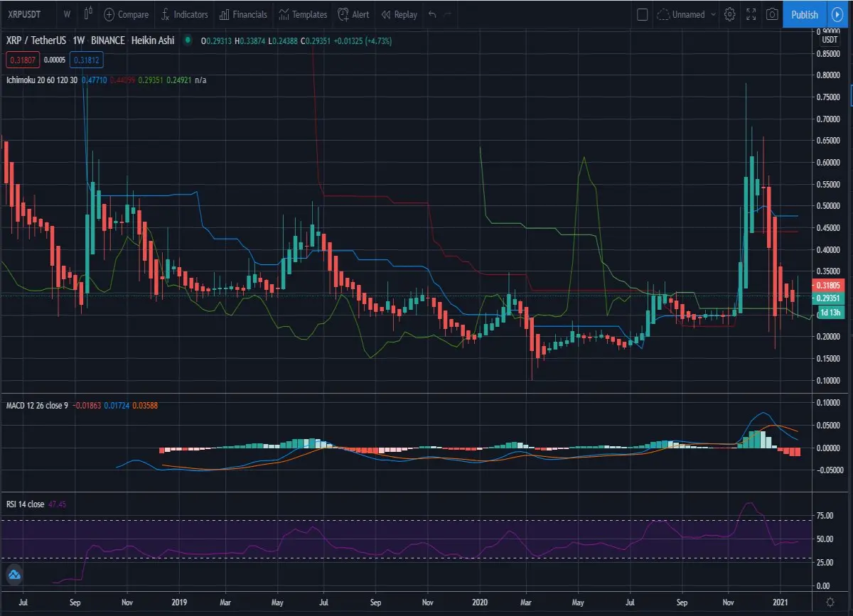Open time axis settings gear
The width and height of the screenshot is (853, 616).
coord(829,603)
